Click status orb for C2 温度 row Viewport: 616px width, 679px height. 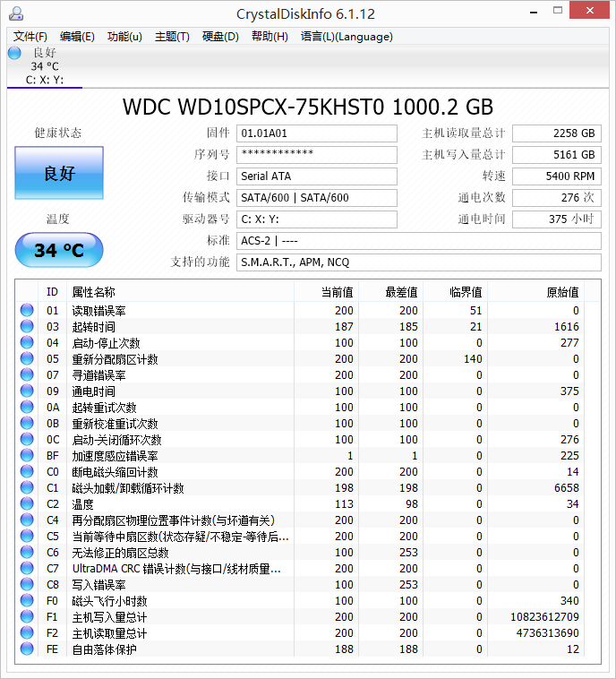tap(27, 503)
